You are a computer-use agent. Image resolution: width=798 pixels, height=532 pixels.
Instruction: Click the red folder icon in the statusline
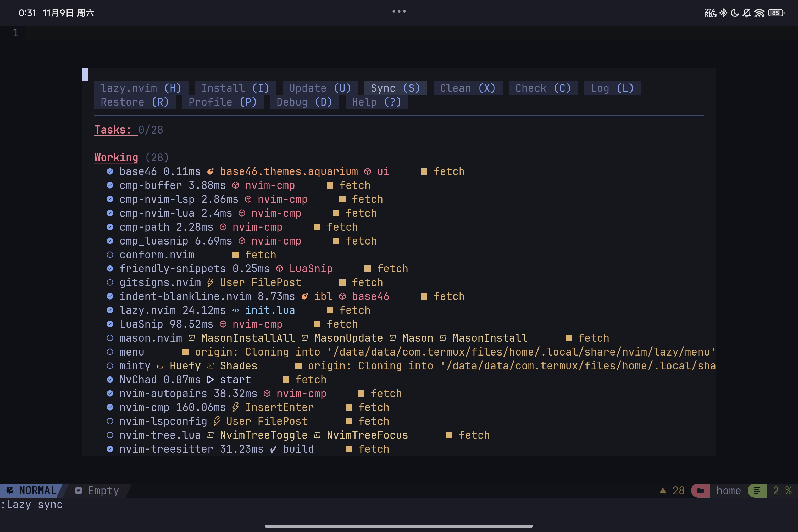click(701, 491)
